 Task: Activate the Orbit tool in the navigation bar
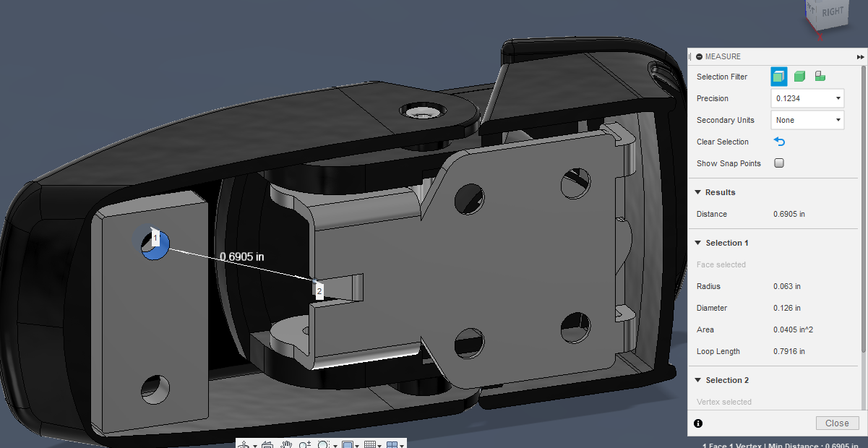coord(244,444)
